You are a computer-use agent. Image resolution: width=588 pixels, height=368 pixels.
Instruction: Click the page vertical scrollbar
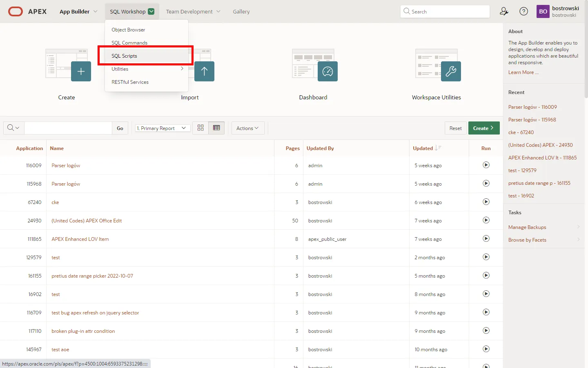pos(586,61)
